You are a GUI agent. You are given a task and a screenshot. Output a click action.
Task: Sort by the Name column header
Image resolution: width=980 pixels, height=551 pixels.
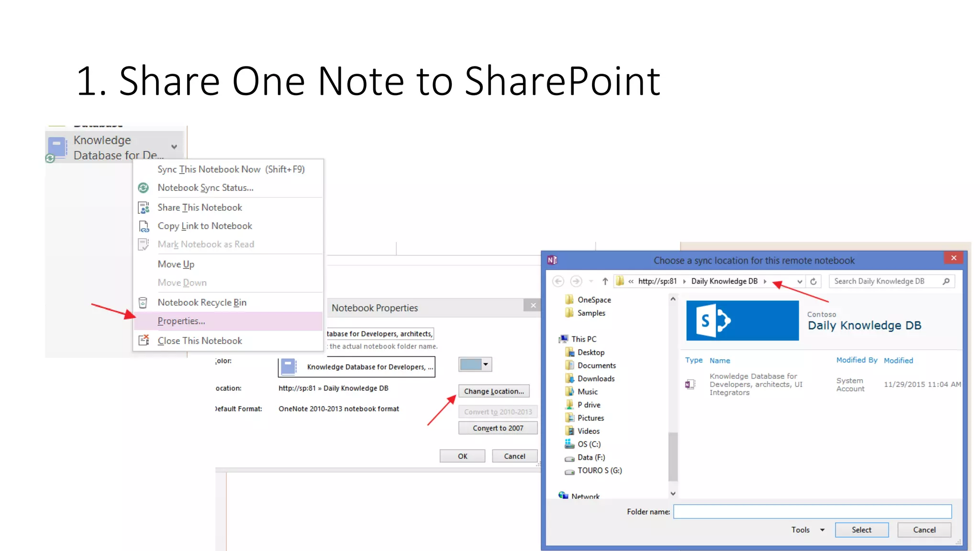[x=720, y=361]
